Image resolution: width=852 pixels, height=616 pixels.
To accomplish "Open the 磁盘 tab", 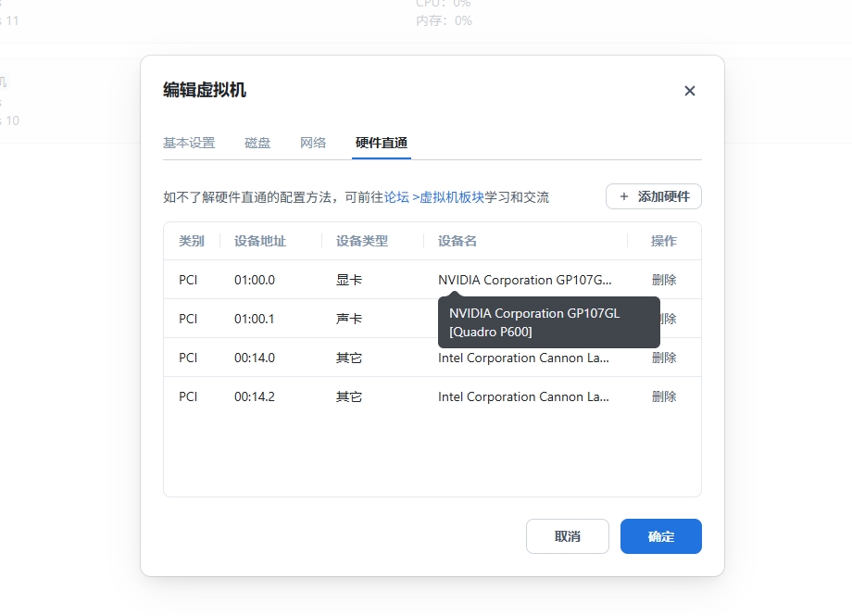I will (x=257, y=143).
